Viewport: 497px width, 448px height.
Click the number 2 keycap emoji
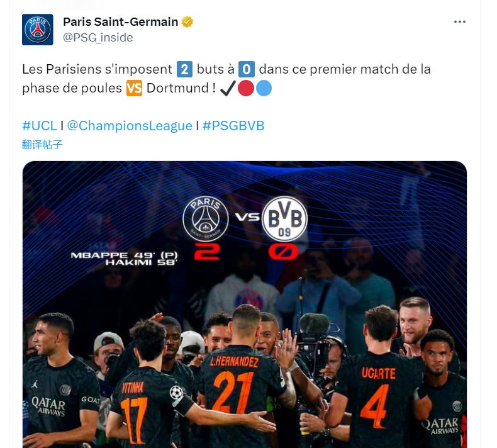click(184, 69)
